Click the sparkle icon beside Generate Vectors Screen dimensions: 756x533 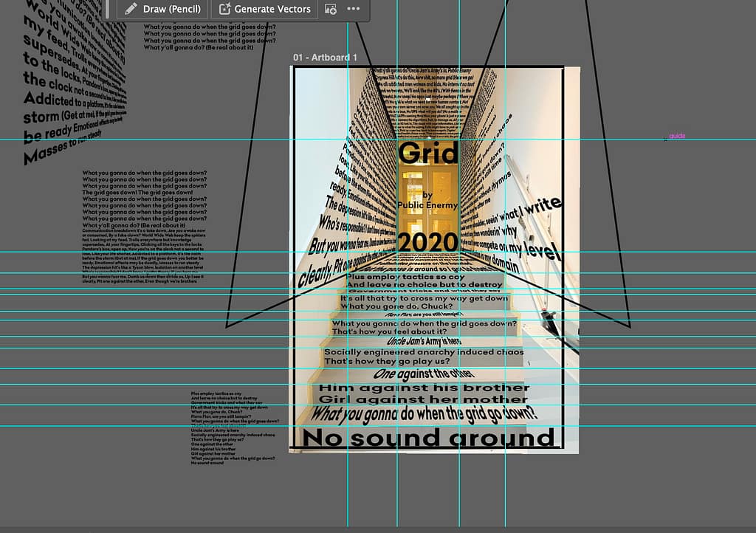pyautogui.click(x=223, y=9)
